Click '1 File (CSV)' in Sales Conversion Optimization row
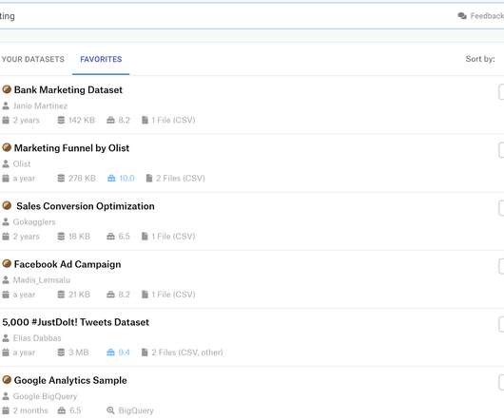This screenshot has width=504, height=420. (x=173, y=237)
